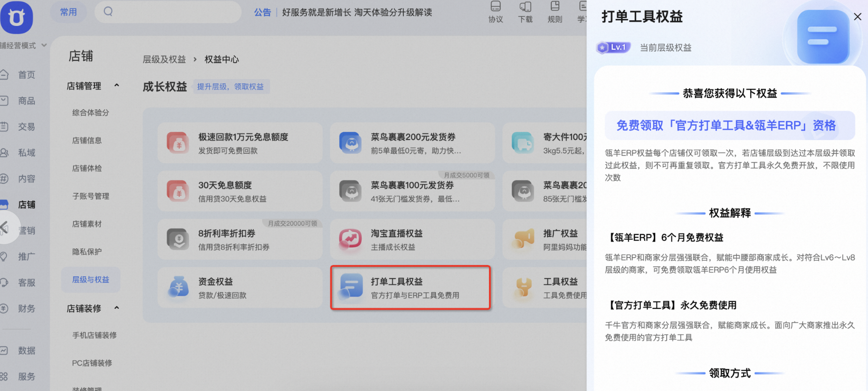Open 综合体验分 submenu item
Viewport: 868px width, 391px height.
91,112
